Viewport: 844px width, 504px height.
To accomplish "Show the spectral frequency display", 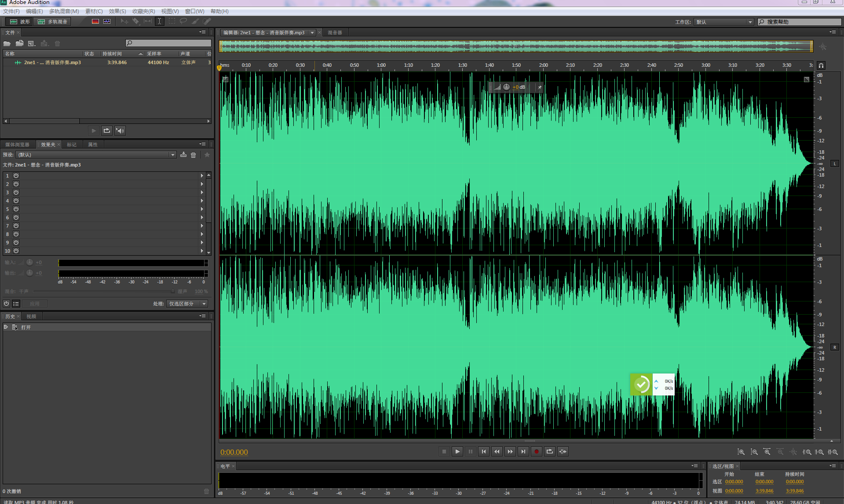I will (x=95, y=22).
